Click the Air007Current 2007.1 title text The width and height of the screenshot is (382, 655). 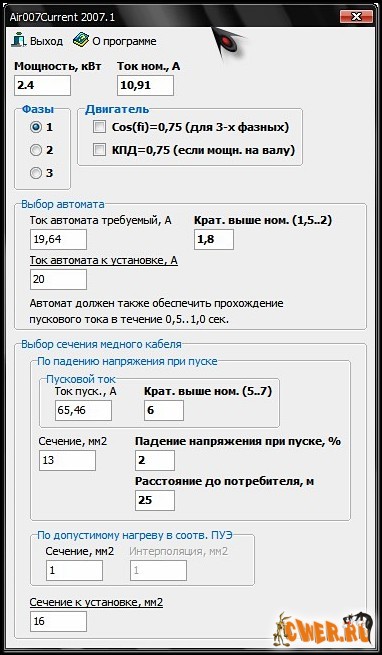[x=62, y=18]
